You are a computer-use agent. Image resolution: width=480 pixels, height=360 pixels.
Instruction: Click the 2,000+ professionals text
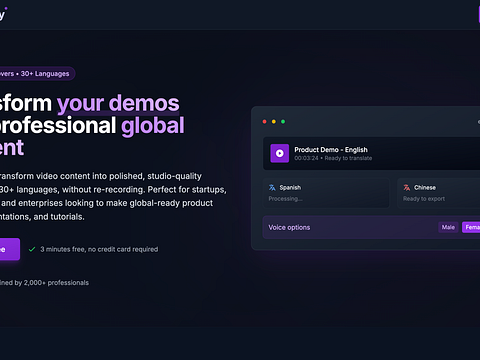pos(56,283)
